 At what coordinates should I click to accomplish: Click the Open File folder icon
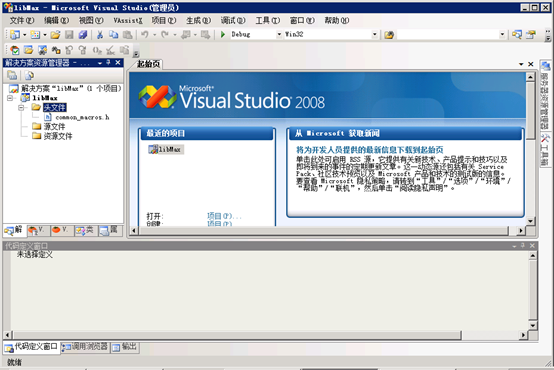tap(55, 34)
